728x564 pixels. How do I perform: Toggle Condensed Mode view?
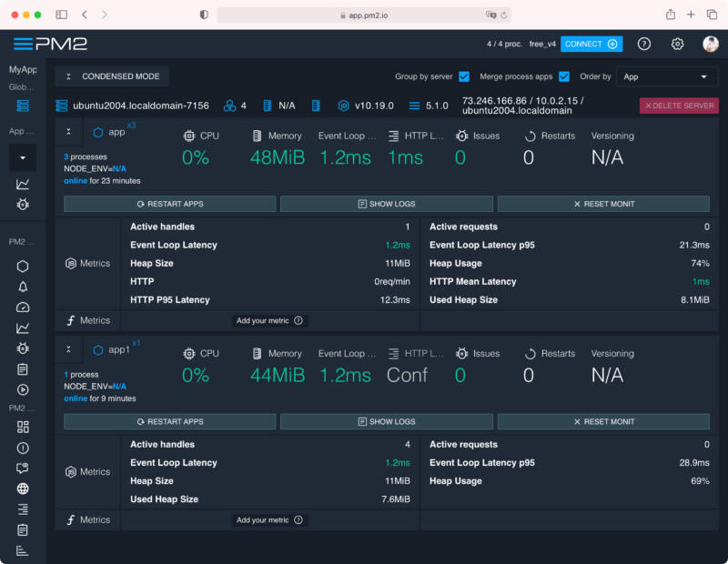112,76
